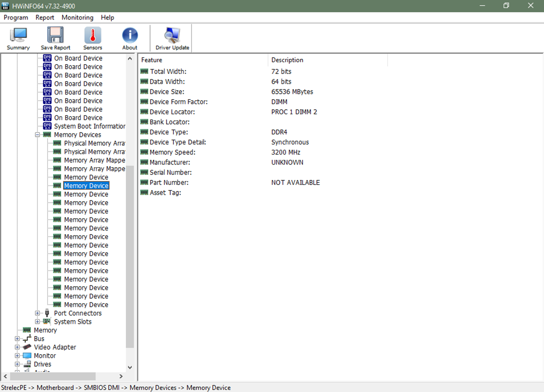Expand the Port Connectors node

pos(37,313)
